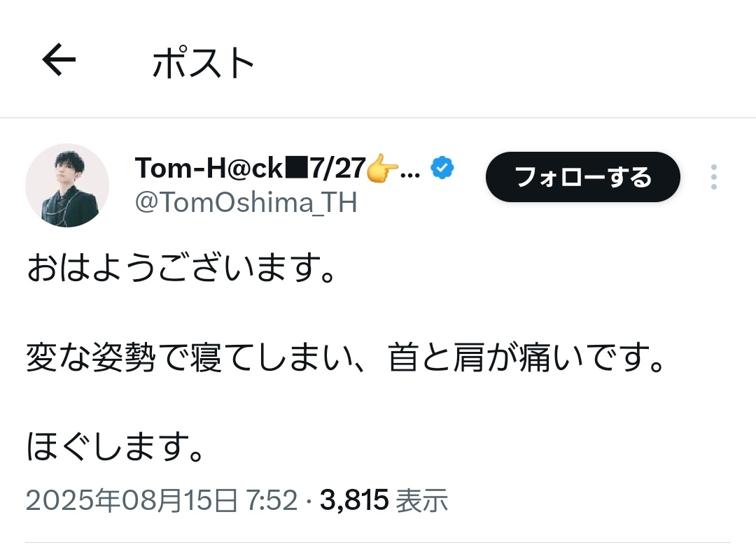Click the blue verified badge
Image resolution: width=756 pixels, height=547 pixels.
(442, 169)
